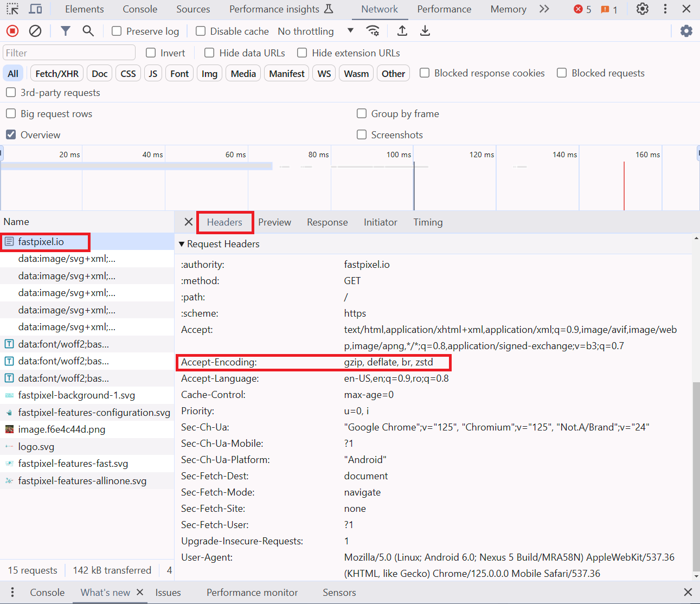Open the Console panel tab
The height and width of the screenshot is (604, 700).
(x=140, y=9)
